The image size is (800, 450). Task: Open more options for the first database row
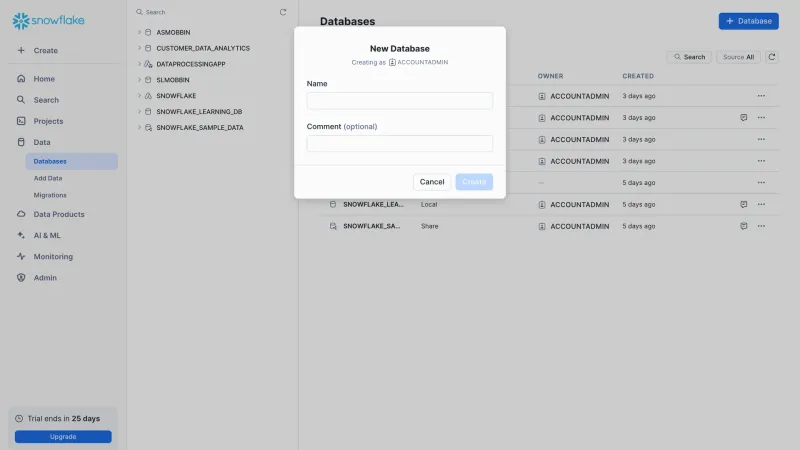761,96
